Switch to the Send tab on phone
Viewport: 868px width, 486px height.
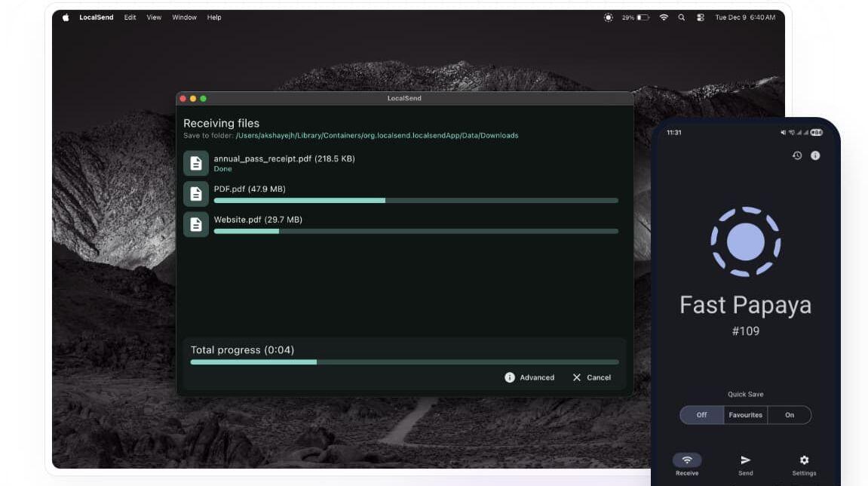pyautogui.click(x=746, y=465)
